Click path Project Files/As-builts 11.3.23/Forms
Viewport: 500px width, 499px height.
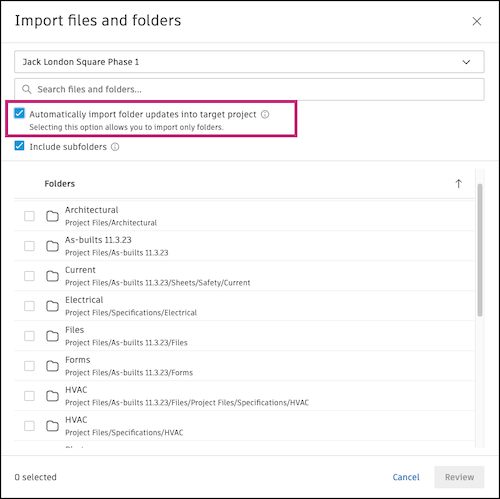129,373
